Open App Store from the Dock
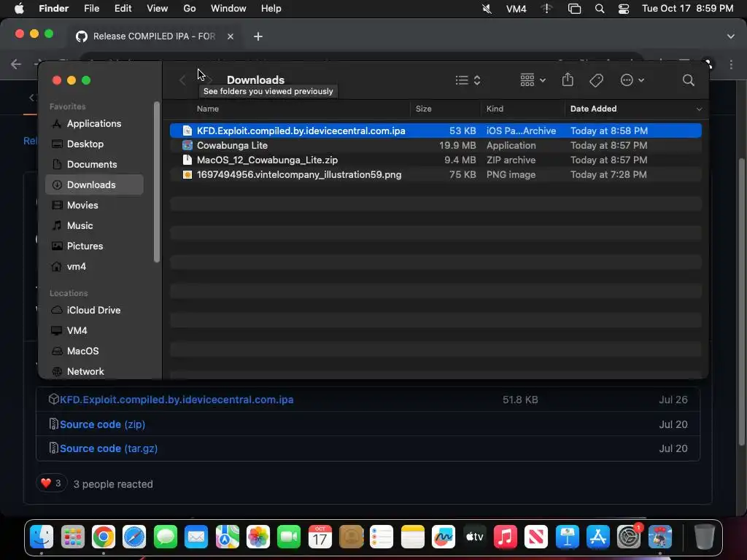747x560 pixels. point(598,537)
